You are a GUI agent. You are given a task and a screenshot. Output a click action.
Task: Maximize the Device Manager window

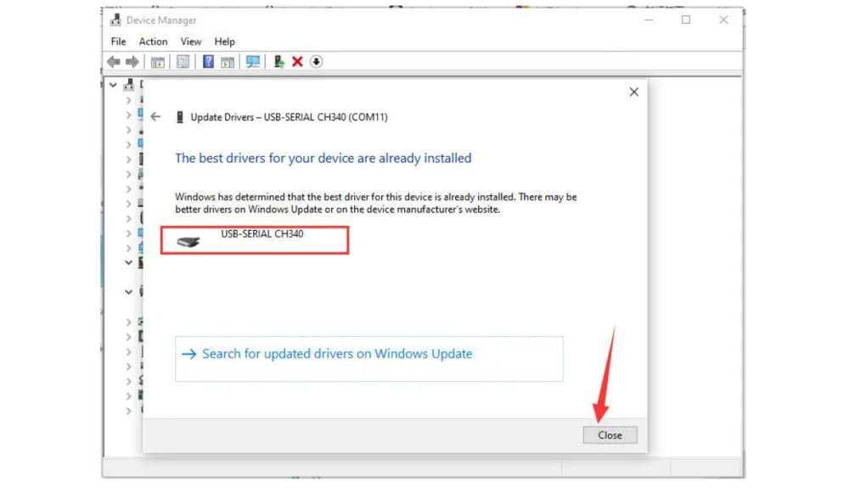tap(686, 20)
